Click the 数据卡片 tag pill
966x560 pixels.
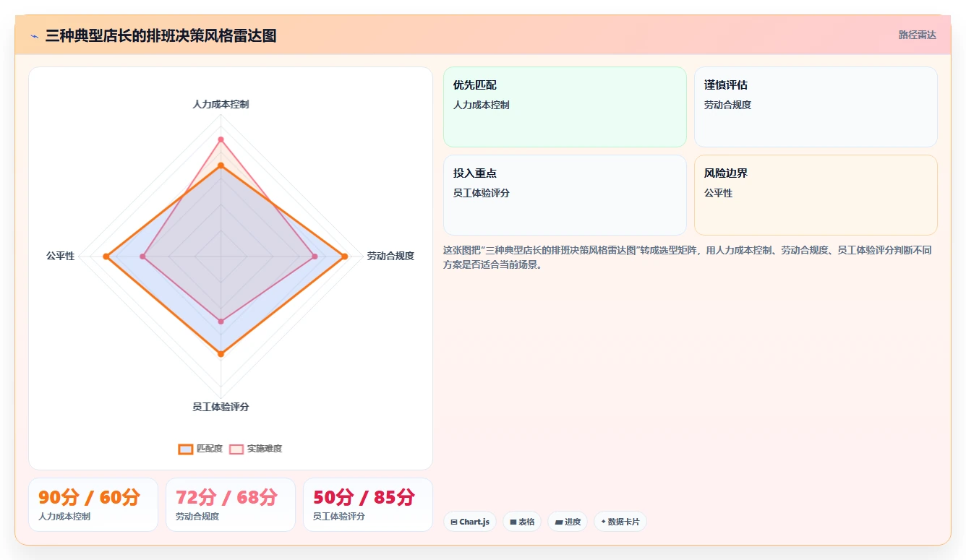pyautogui.click(x=620, y=522)
